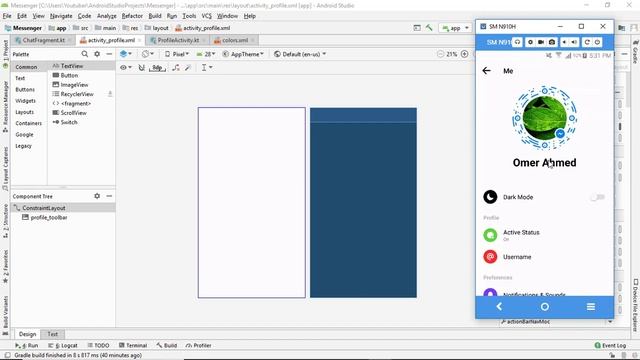Switch to the Text editor tab
The image size is (640, 360).
(x=53, y=334)
